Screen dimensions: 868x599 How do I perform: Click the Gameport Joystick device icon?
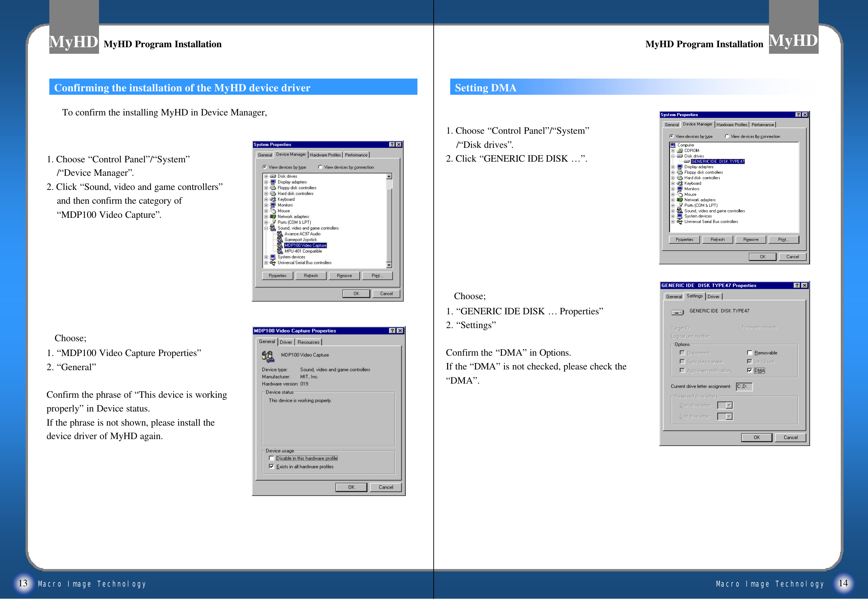click(x=280, y=240)
